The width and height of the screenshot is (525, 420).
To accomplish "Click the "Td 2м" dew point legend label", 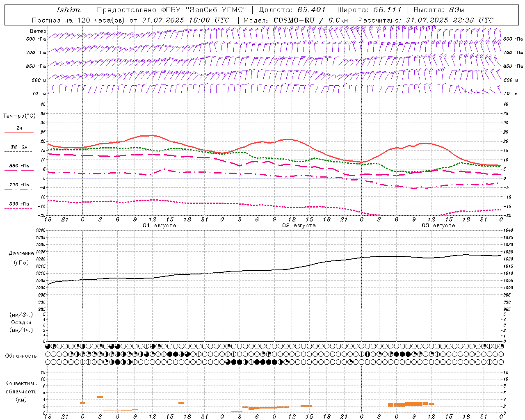I will pos(19,147).
